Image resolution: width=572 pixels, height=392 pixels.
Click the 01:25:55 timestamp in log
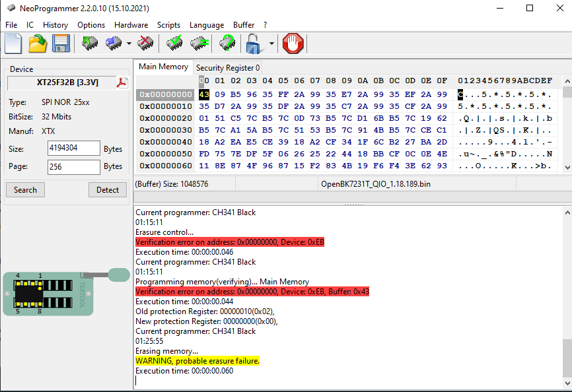click(x=149, y=341)
